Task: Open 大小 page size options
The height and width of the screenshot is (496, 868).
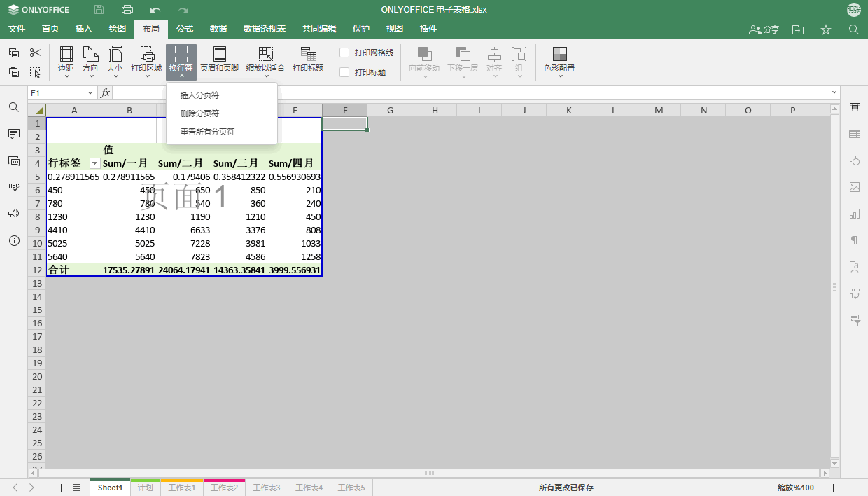Action: pyautogui.click(x=115, y=62)
